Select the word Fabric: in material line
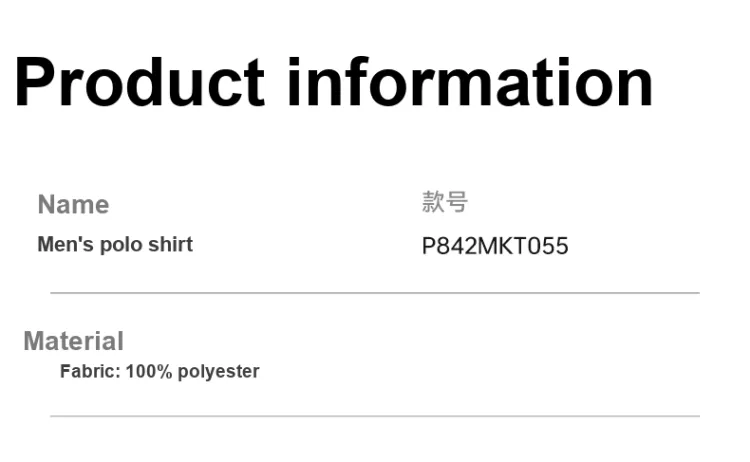The width and height of the screenshot is (750, 462). (x=90, y=371)
